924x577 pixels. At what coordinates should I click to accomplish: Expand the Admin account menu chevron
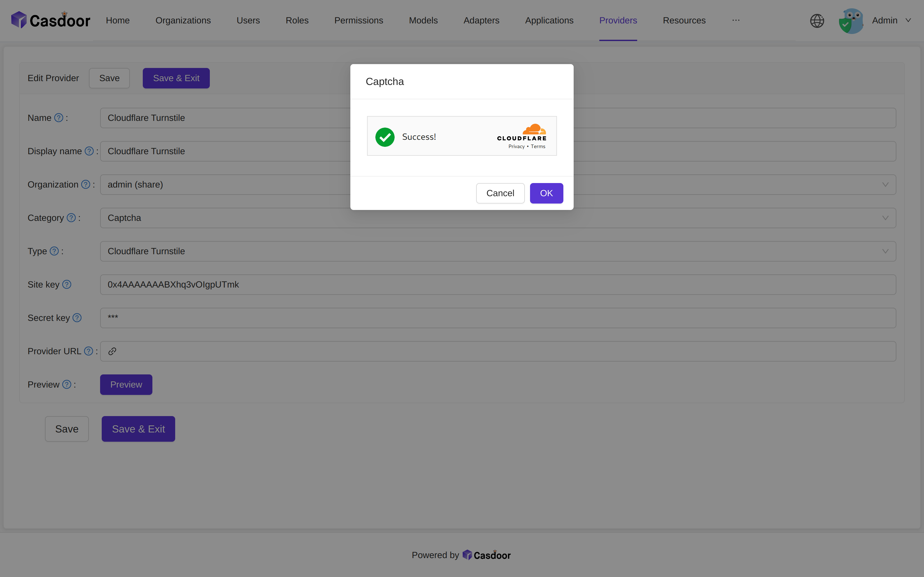coord(908,20)
